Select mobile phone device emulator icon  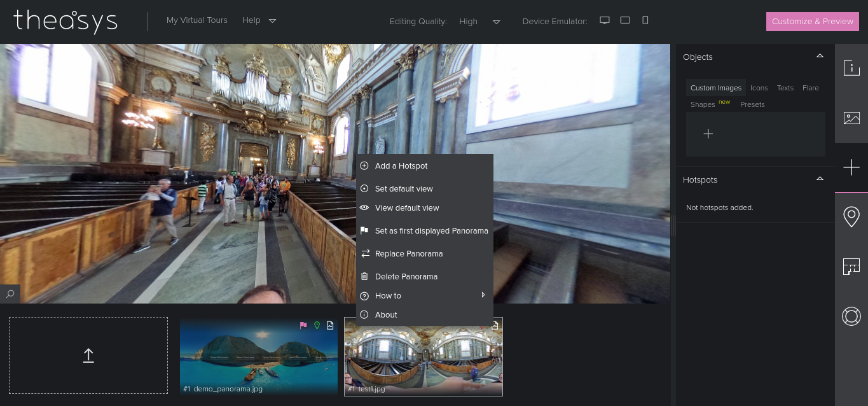[x=645, y=20]
